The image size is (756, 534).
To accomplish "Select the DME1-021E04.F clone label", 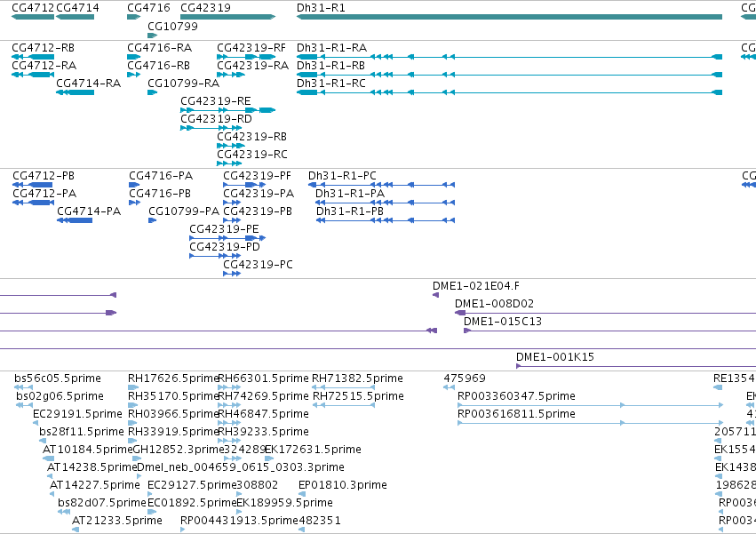I will click(x=476, y=286).
